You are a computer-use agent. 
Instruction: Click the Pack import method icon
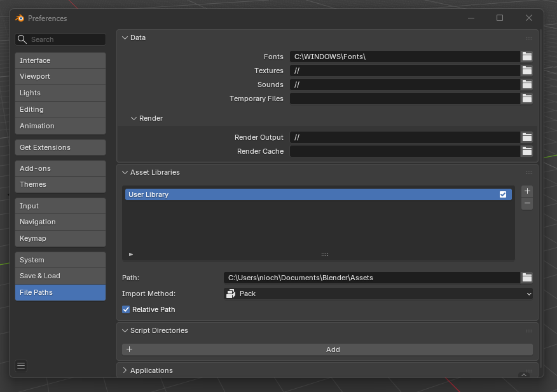pyautogui.click(x=231, y=294)
